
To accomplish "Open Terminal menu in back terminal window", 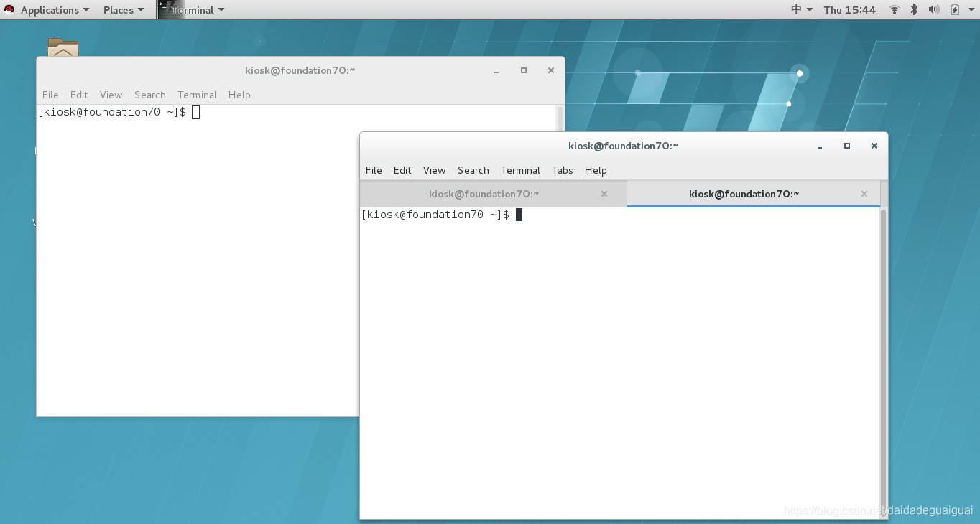I will (198, 95).
